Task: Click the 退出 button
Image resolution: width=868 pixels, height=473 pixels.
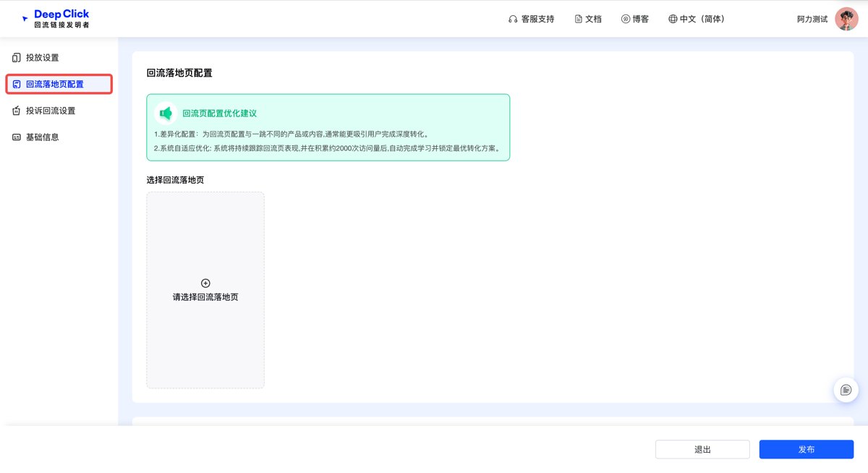Action: pos(702,449)
